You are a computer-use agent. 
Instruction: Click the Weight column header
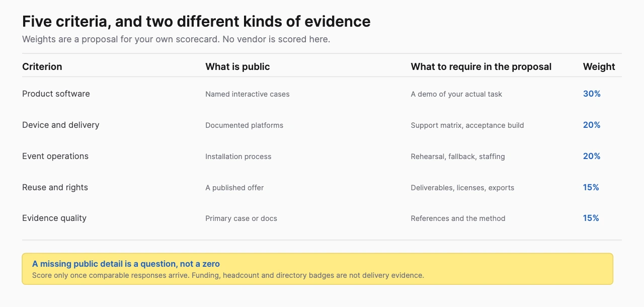tap(599, 66)
